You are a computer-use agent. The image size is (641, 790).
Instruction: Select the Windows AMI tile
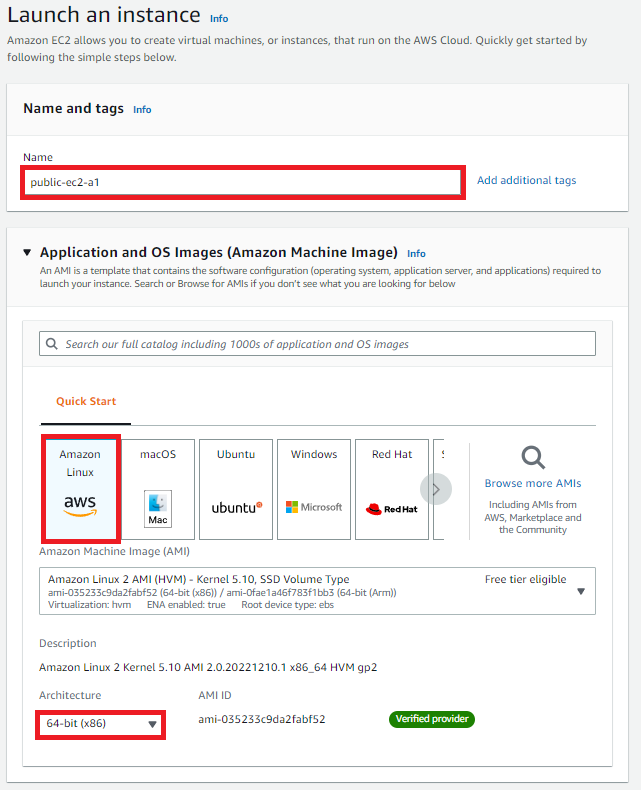pyautogui.click(x=314, y=489)
